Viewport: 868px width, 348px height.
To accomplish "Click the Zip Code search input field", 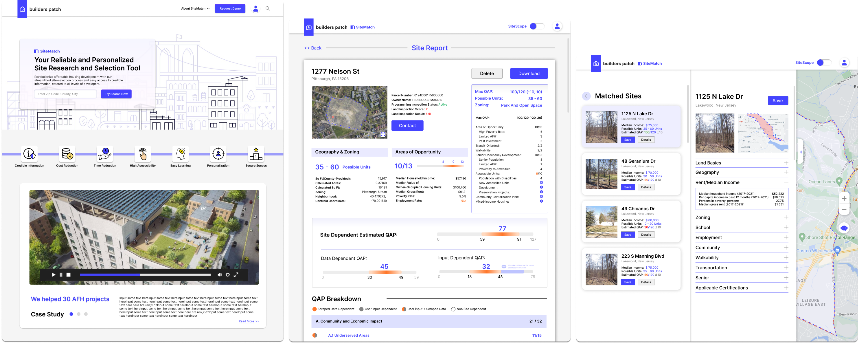I will (65, 94).
